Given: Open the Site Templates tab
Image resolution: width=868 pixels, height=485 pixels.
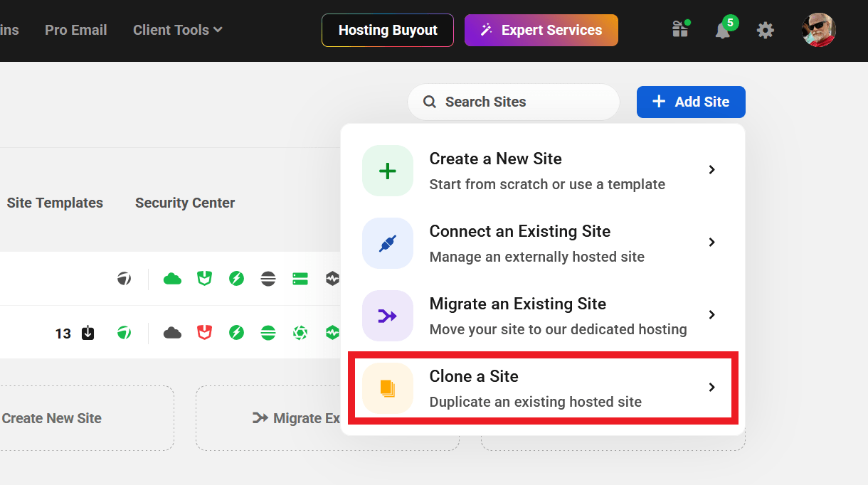Looking at the screenshot, I should pos(55,203).
